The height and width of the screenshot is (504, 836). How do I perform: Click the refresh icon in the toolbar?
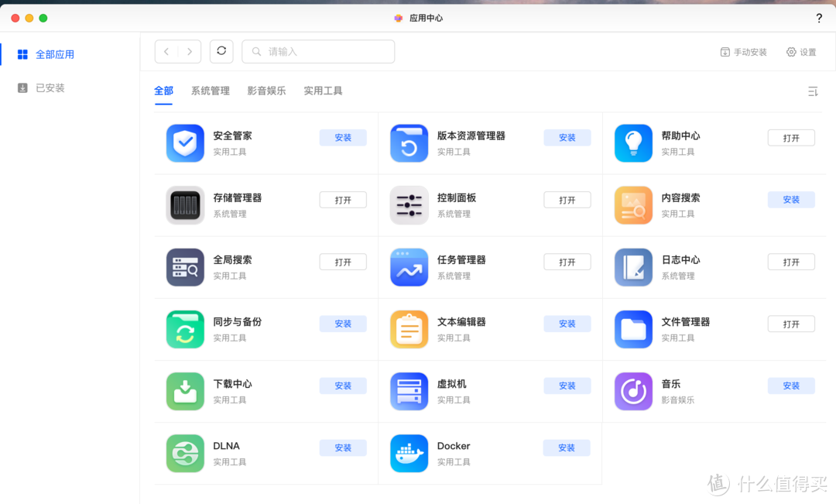pos(222,51)
